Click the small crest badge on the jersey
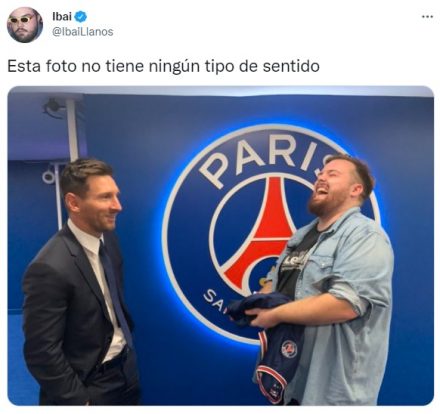This screenshot has width=440, height=414. click(289, 349)
